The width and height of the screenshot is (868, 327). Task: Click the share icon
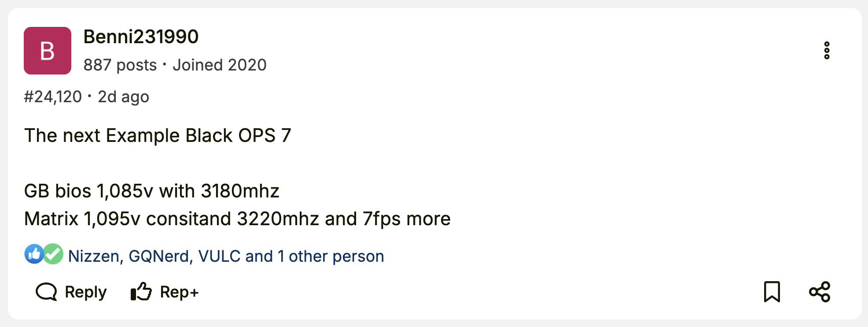pos(820,292)
